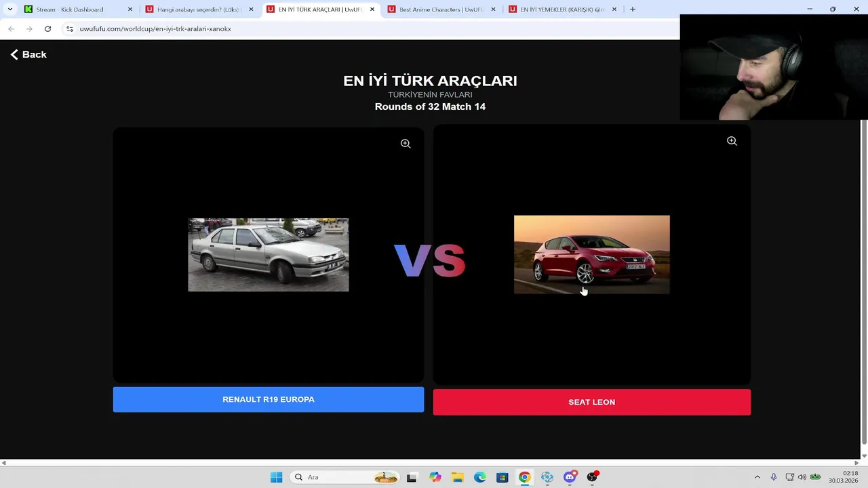This screenshot has width=868, height=488.
Task: Reload the current page
Action: 47,29
